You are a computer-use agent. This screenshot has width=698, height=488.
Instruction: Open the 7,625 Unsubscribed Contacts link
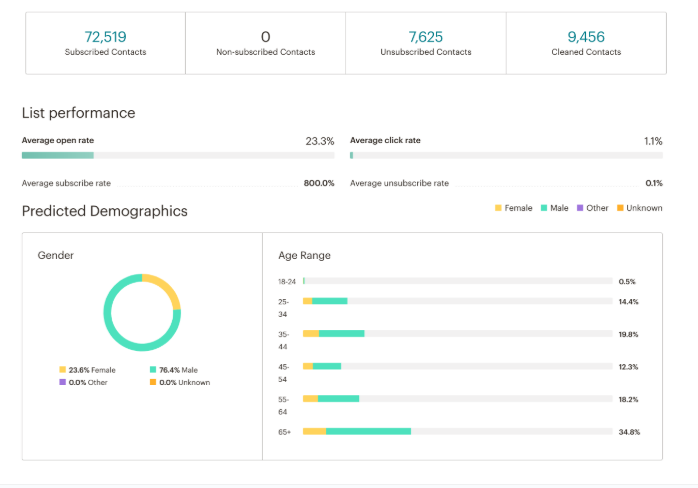[426, 37]
